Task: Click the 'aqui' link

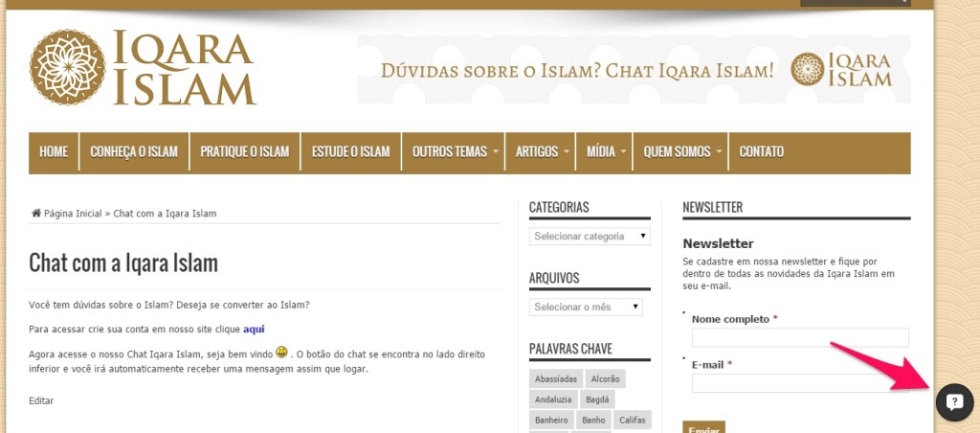Action: 254,329
